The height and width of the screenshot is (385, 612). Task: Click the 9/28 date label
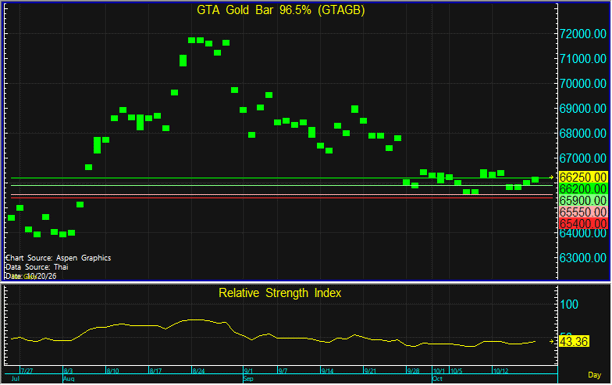pos(413,371)
